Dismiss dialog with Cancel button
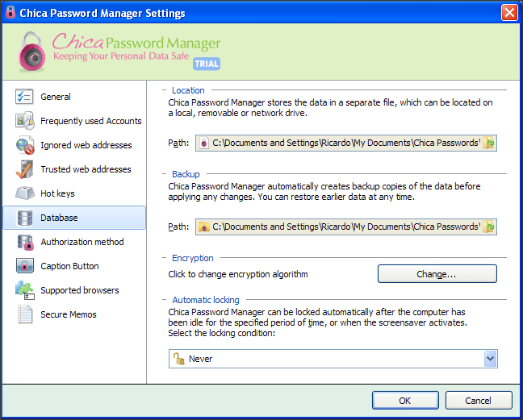 479,401
